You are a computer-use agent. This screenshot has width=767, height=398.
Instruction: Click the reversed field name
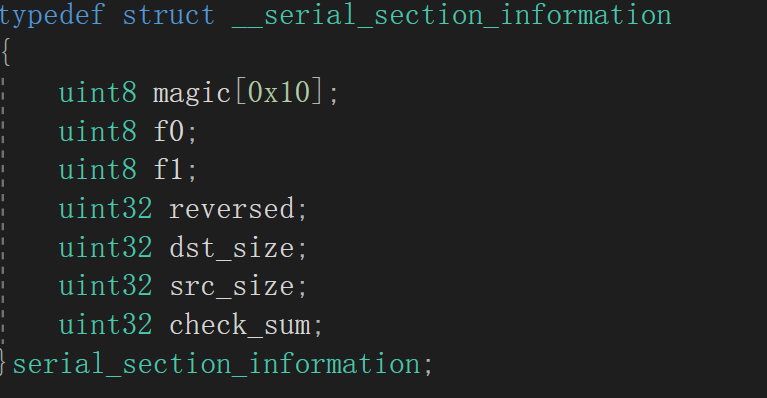tap(232, 209)
